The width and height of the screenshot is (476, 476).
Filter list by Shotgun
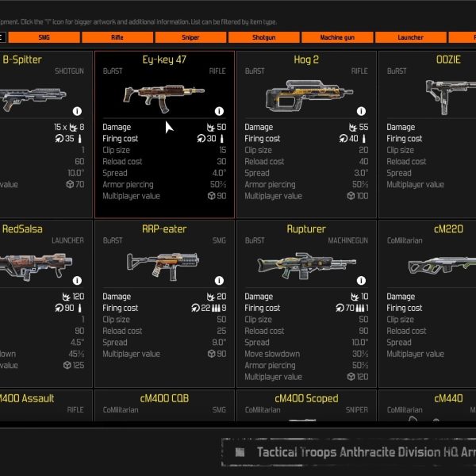(264, 37)
